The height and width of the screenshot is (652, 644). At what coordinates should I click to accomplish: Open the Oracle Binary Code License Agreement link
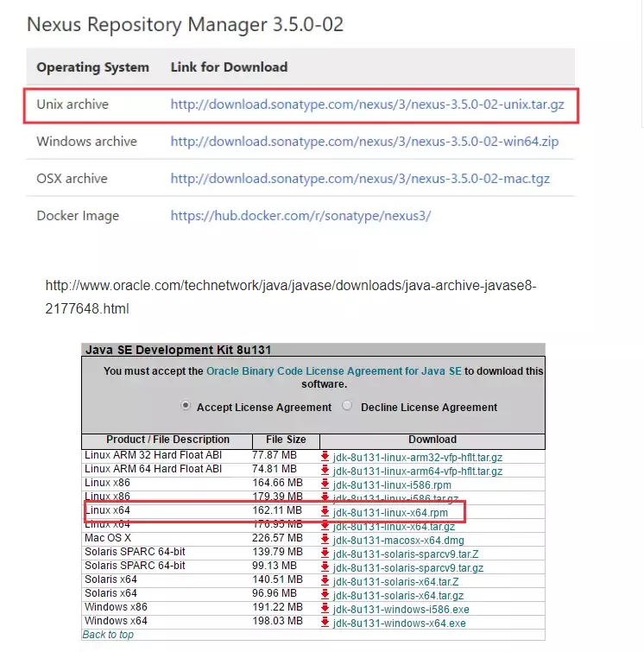click(334, 371)
